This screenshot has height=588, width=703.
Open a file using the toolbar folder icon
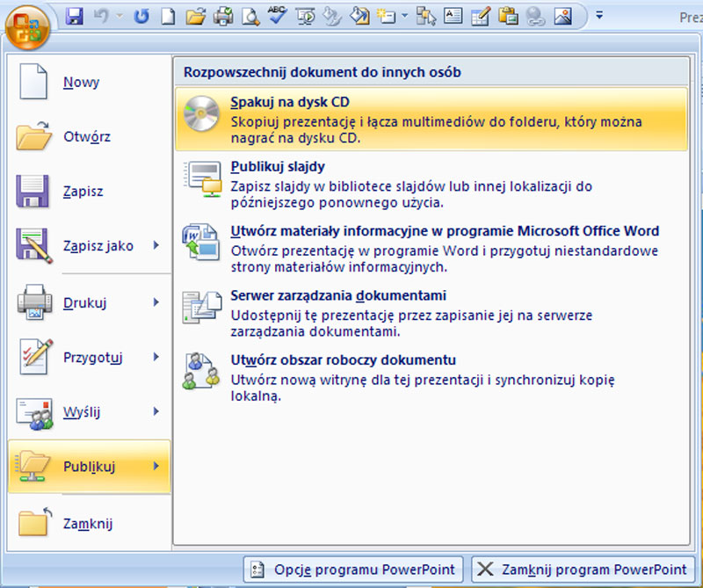tap(196, 17)
